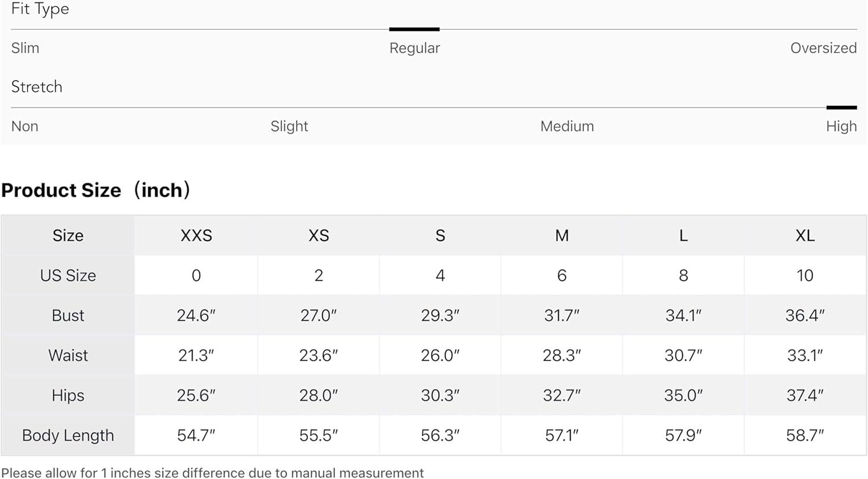Click the 23.6" waist value for XS
The height and width of the screenshot is (479, 868).
318,355
